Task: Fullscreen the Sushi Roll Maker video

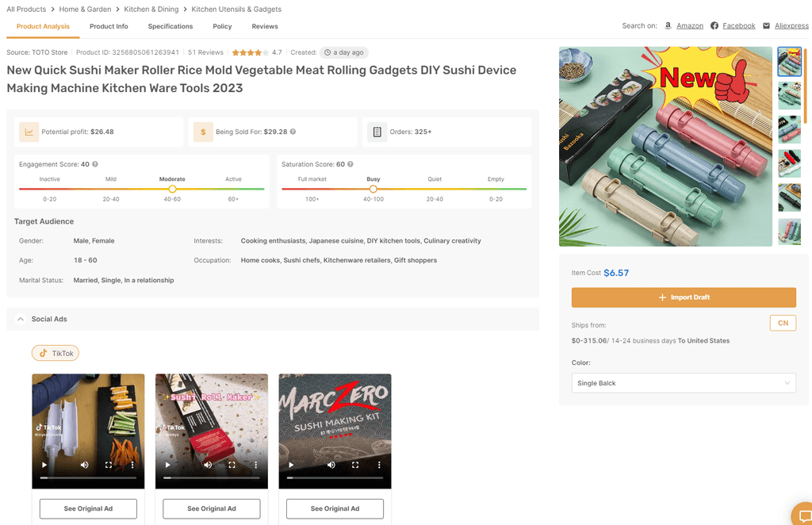Action: point(232,465)
